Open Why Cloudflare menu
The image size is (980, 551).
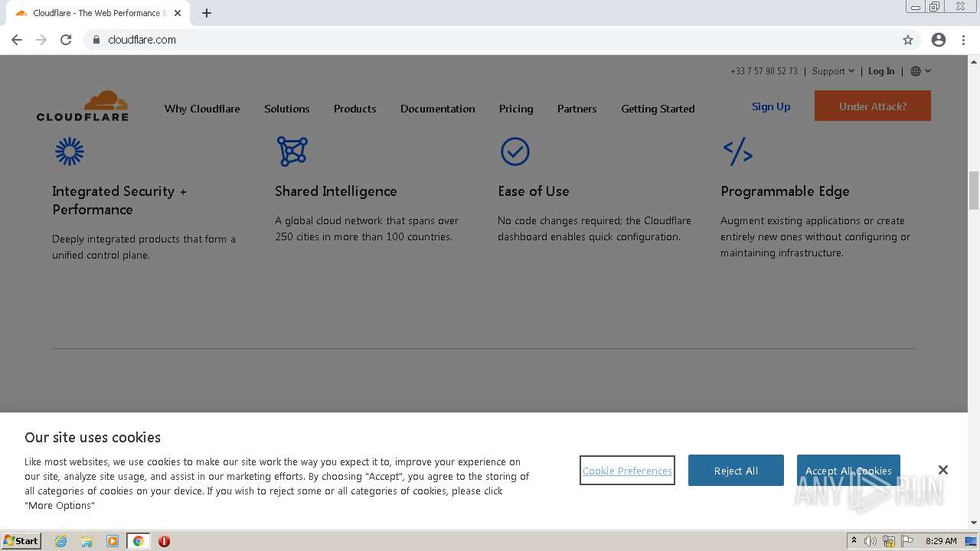pos(202,109)
